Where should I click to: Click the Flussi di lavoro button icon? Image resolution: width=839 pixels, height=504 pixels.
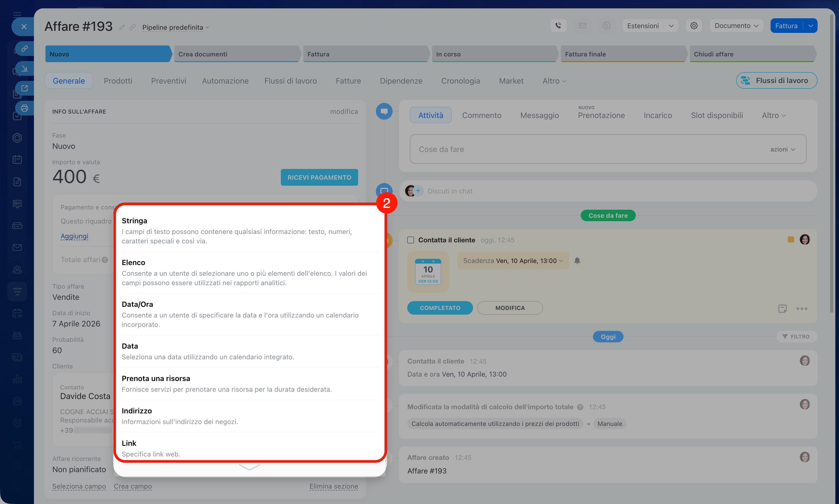click(x=745, y=80)
